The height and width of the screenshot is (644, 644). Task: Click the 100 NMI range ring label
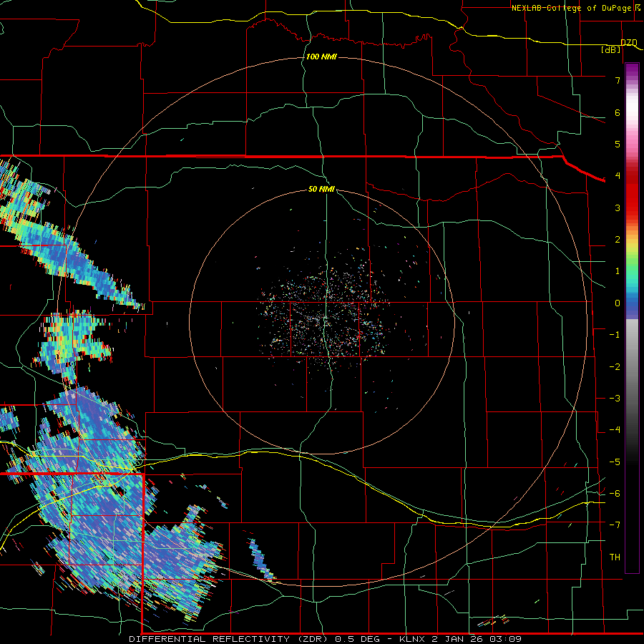pyautogui.click(x=321, y=57)
